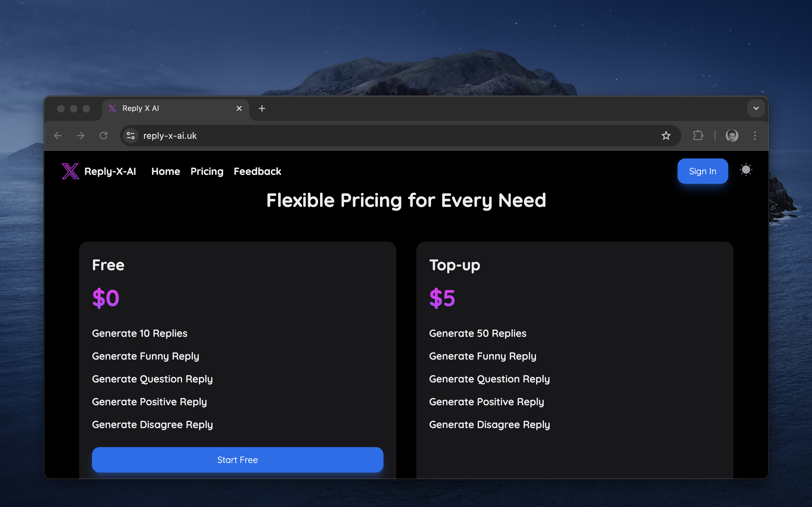Bookmark page with the star icon
This screenshot has width=812, height=507.
pyautogui.click(x=666, y=136)
